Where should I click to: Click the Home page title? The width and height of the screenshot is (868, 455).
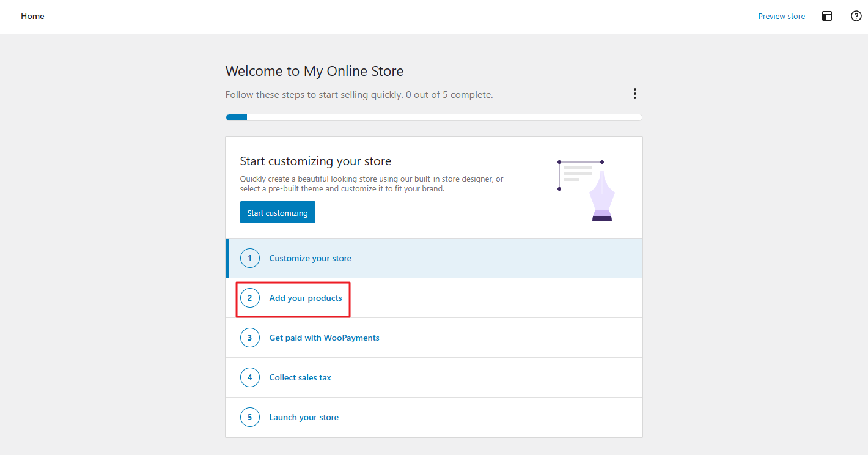32,17
